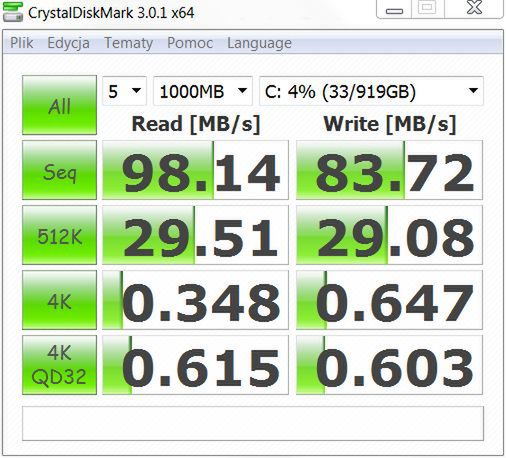Image resolution: width=506 pixels, height=458 pixels.
Task: Expand the 1000MB test size dropdown
Action: pos(203,91)
